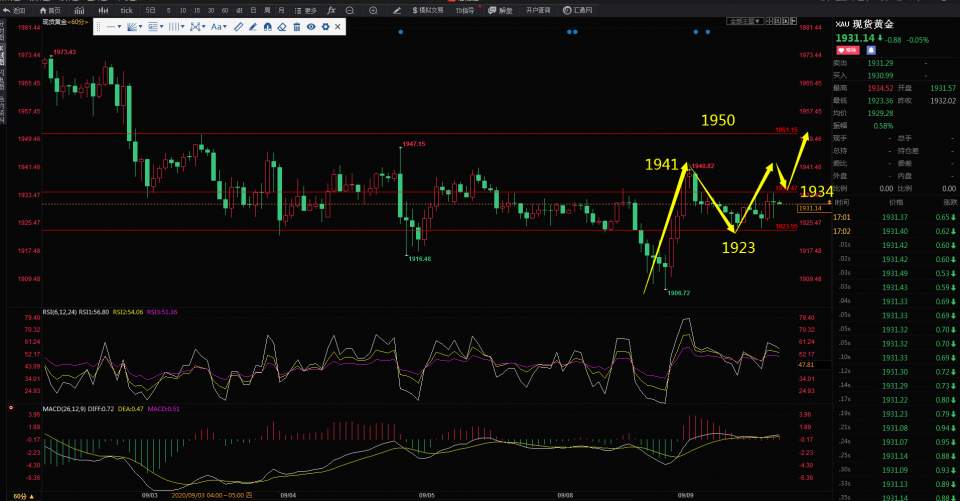Click the RSI(6,12,24) indicator label
The image size is (960, 501).
[x=59, y=312]
